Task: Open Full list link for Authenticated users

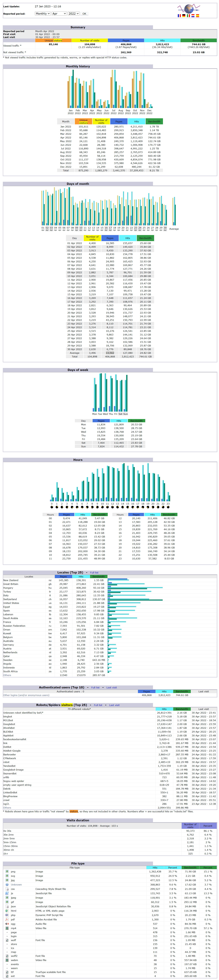Action: coord(95,687)
